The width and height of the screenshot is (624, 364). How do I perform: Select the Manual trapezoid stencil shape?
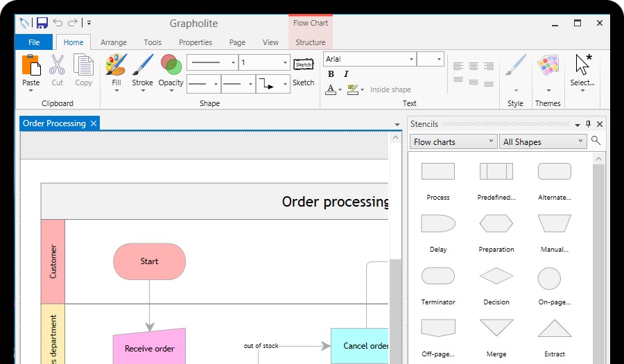tap(555, 223)
